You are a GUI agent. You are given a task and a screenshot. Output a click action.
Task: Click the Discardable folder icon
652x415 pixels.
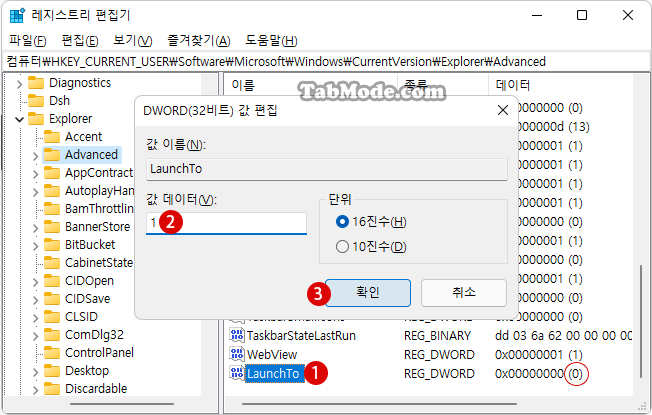pos(52,389)
